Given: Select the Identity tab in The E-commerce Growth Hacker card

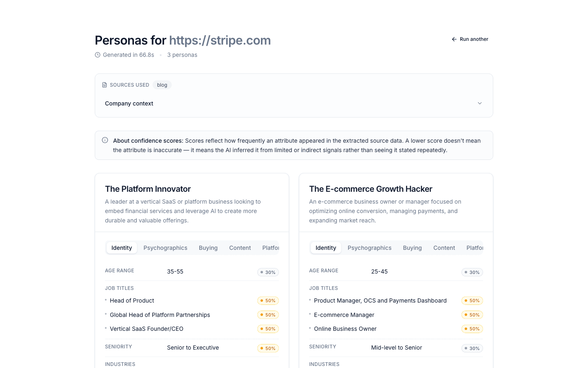Looking at the screenshot, I should point(326,248).
